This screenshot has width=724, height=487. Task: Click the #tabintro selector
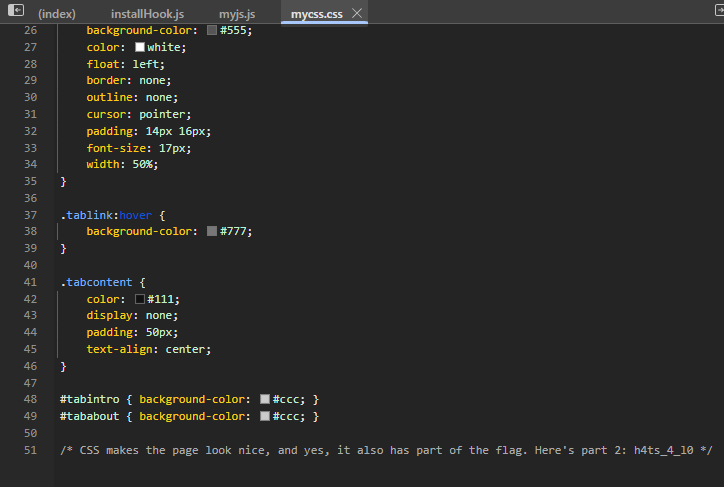[x=90, y=399]
